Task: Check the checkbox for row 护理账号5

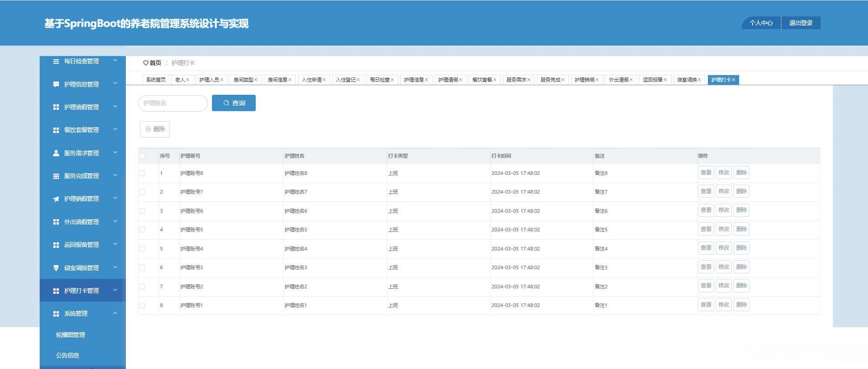Action: (142, 230)
